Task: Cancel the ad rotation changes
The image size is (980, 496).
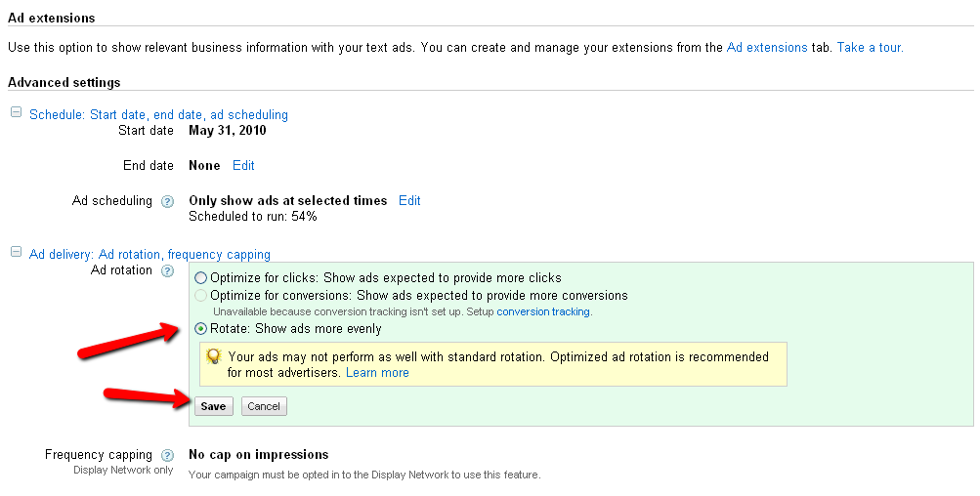Action: click(264, 406)
